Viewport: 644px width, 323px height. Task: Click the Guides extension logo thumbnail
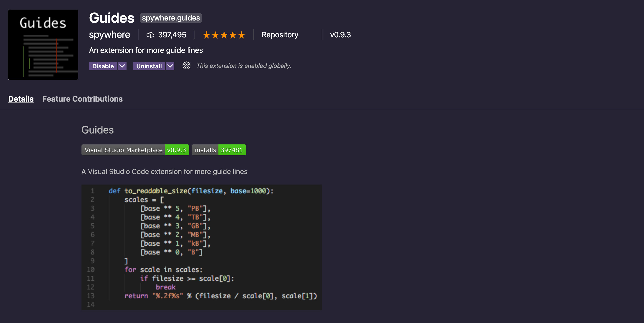pyautogui.click(x=43, y=45)
